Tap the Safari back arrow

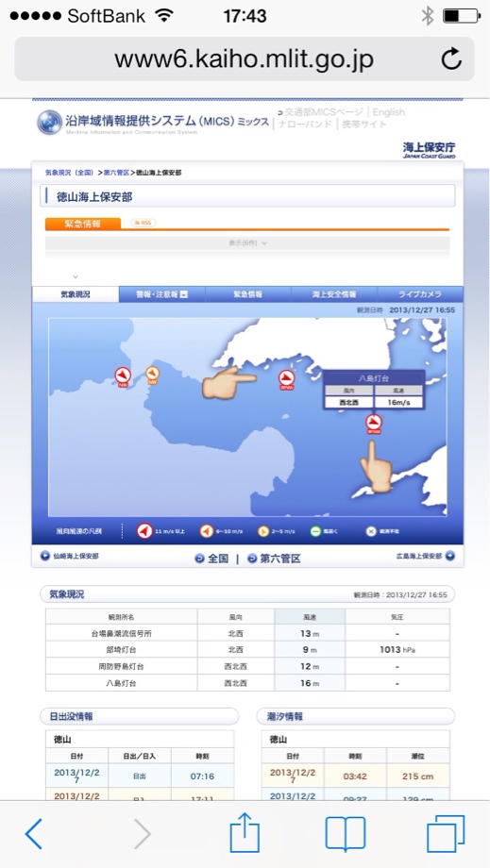(34, 834)
